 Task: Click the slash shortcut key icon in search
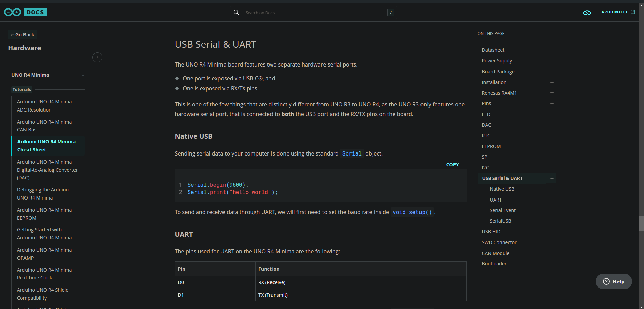(391, 12)
